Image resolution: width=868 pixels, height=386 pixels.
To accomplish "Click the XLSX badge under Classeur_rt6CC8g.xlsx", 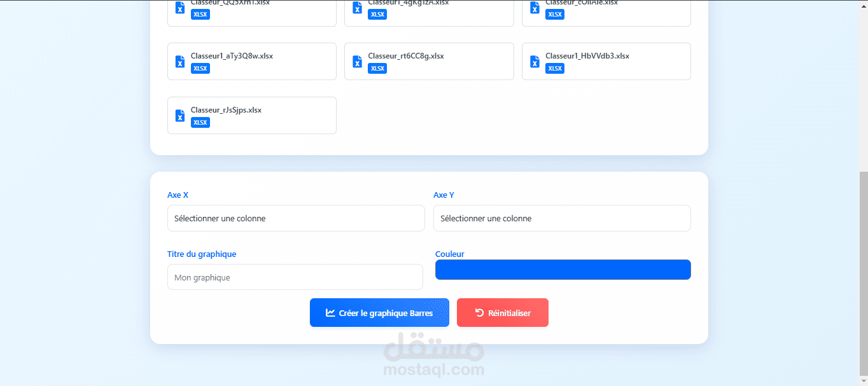I will [377, 69].
